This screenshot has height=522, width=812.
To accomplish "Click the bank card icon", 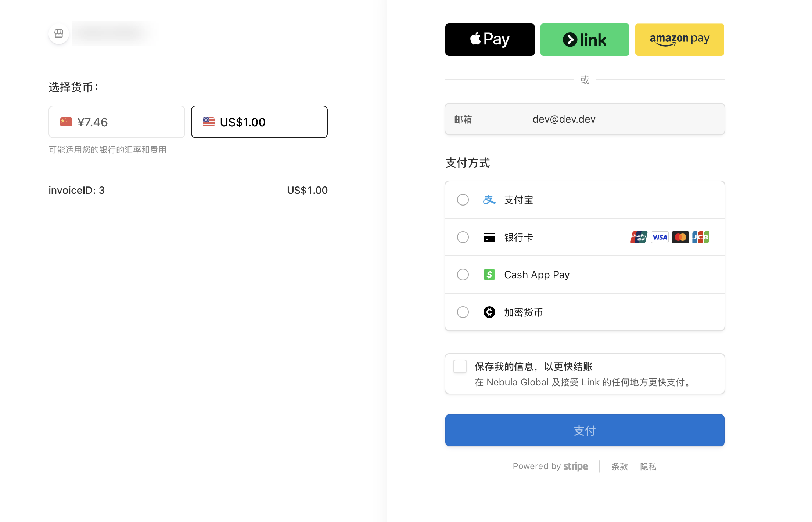I will click(489, 237).
